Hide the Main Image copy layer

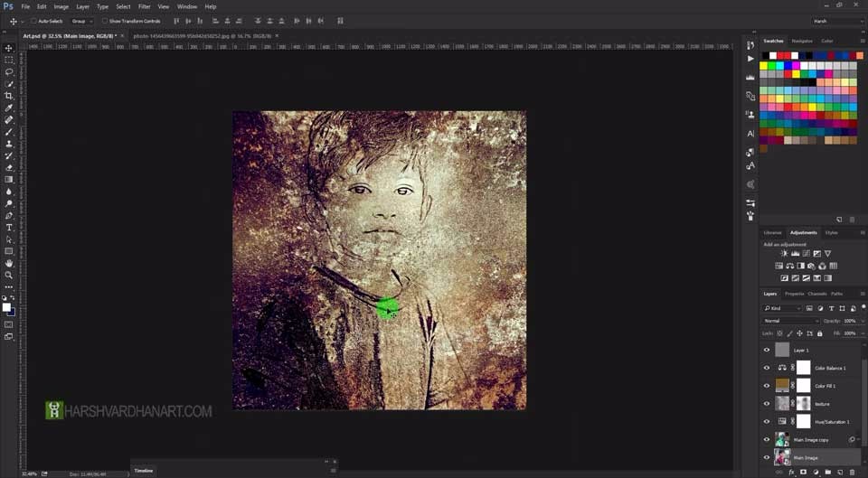click(767, 440)
